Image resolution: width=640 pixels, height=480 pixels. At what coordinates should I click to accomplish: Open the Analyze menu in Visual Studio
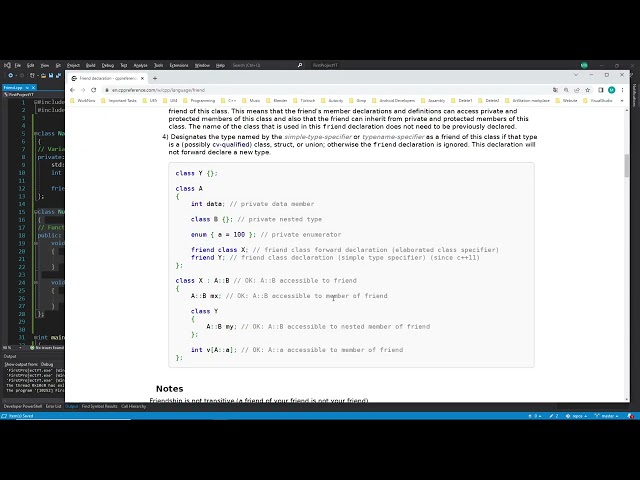click(x=140, y=65)
